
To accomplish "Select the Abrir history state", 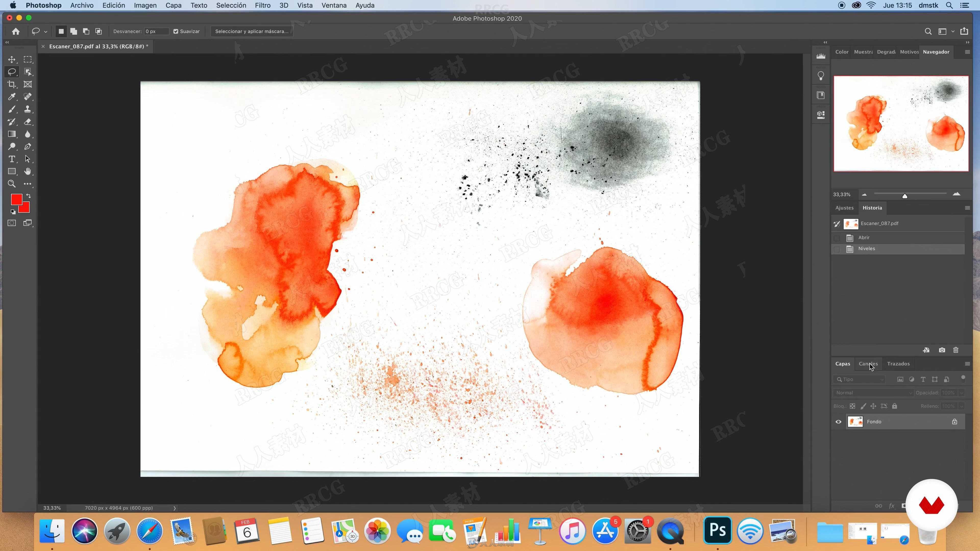I will coord(898,238).
